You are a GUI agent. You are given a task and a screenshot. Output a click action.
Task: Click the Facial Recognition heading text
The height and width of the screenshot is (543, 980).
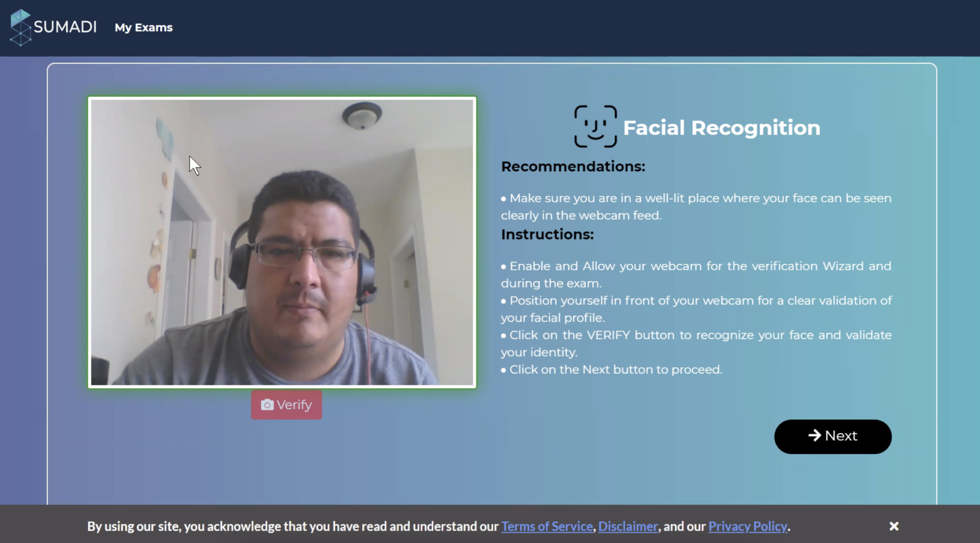coord(721,128)
